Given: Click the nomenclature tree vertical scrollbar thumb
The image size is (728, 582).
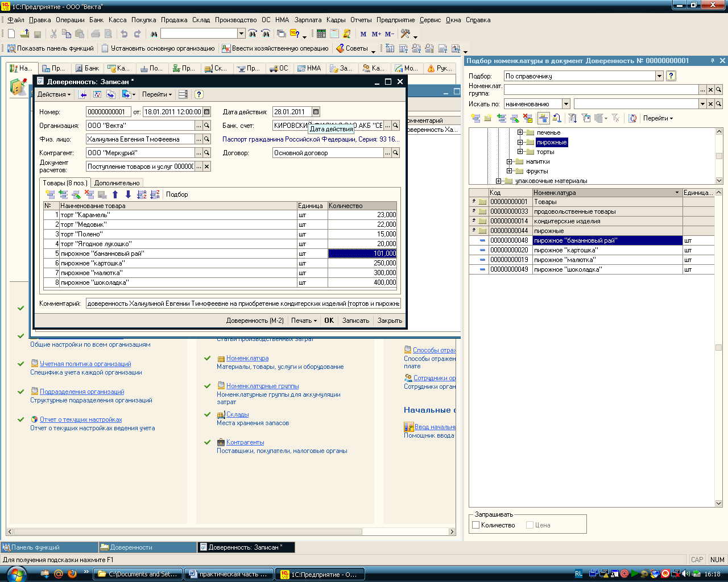Looking at the screenshot, I should (x=719, y=156).
